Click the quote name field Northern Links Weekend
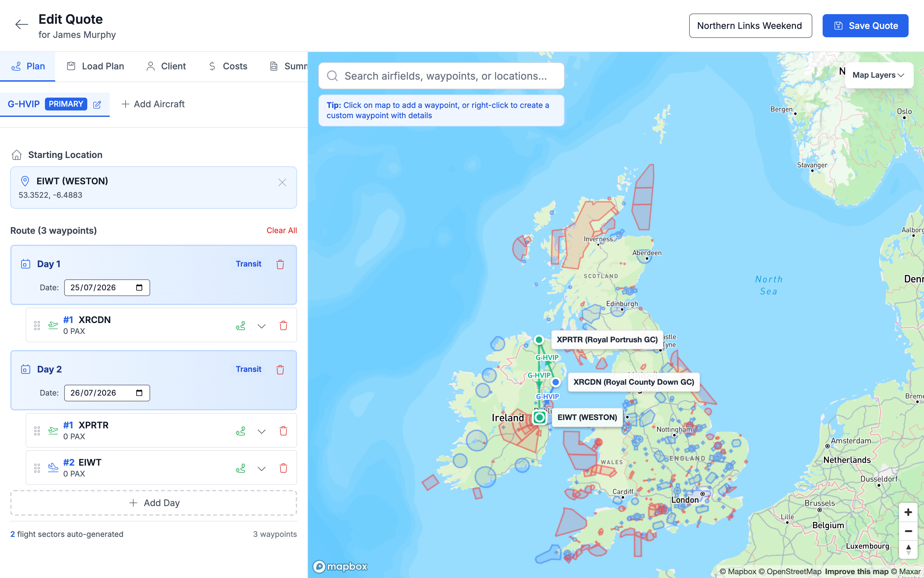 tap(750, 26)
